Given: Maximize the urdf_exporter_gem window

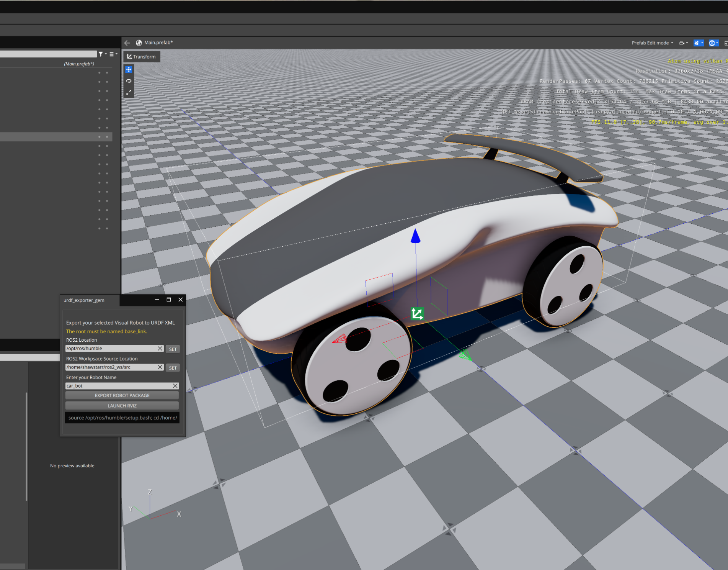Looking at the screenshot, I should coord(169,300).
